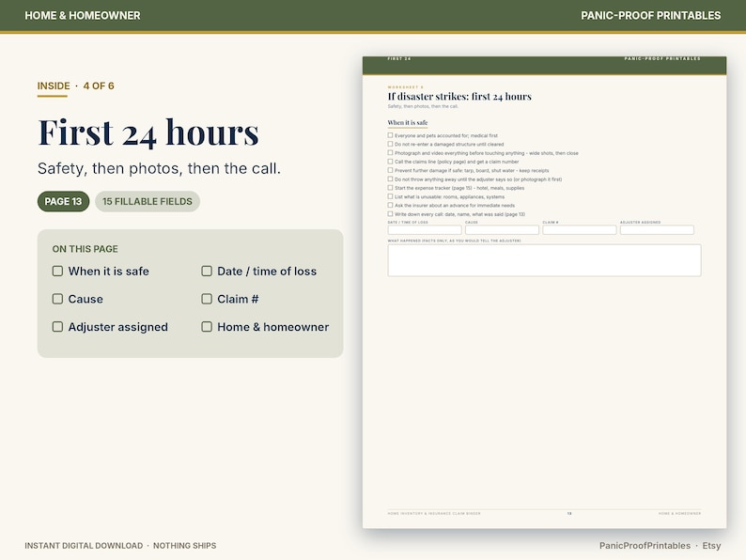Click the worksheet label above the disaster heading
The image size is (746, 560).
pos(405,87)
